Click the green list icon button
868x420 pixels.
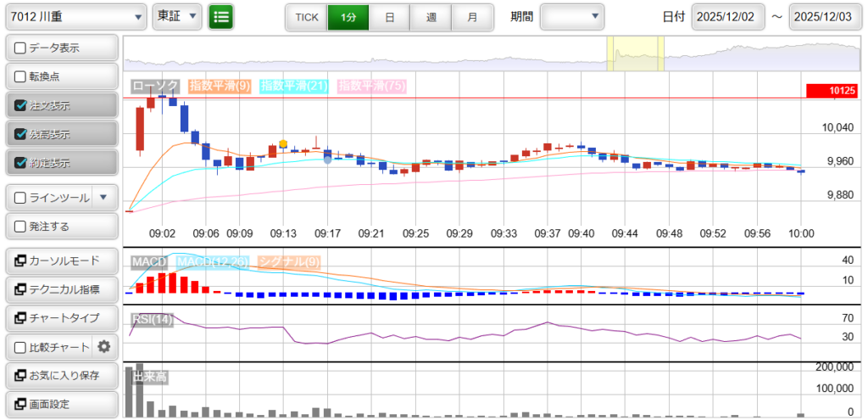pyautogui.click(x=221, y=16)
